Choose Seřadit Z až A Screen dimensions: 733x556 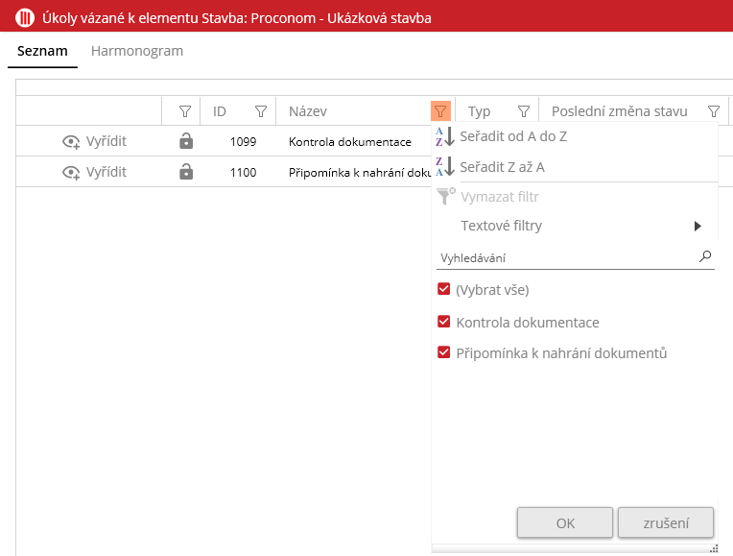pos(502,167)
